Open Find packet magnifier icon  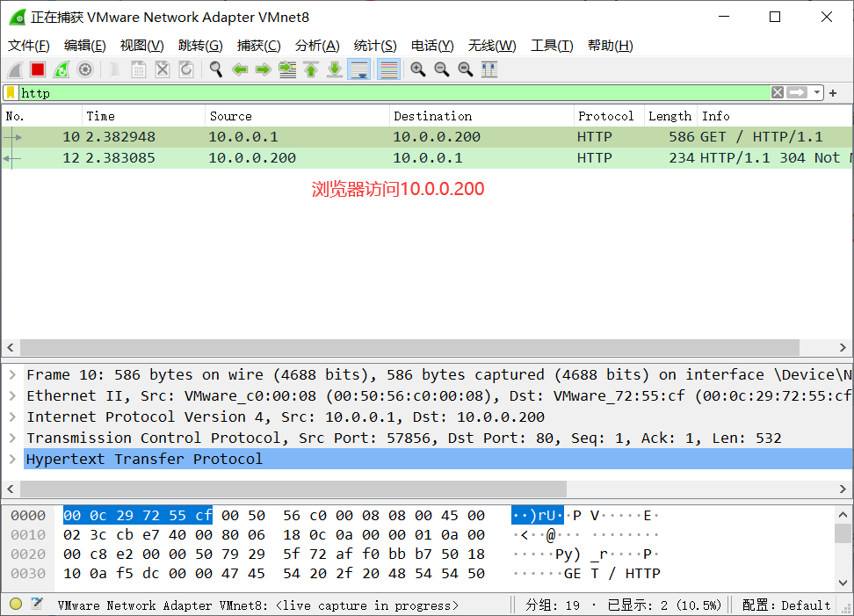216,69
